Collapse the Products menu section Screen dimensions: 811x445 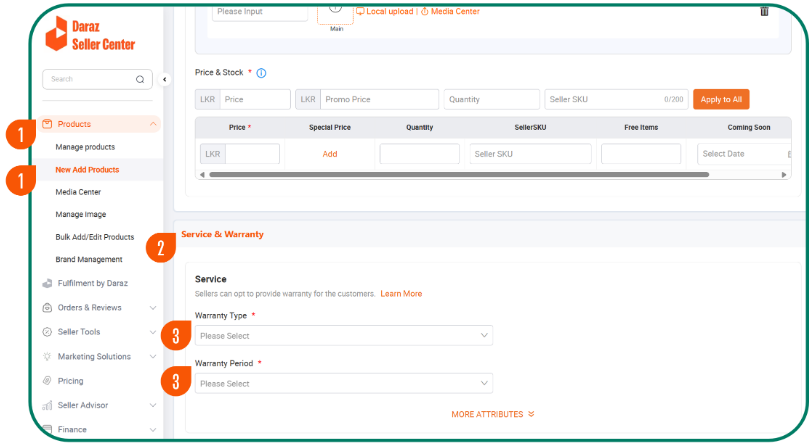[152, 124]
